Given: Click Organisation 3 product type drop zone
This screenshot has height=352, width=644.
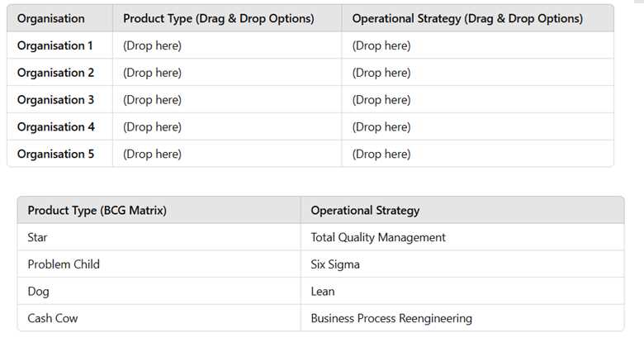Looking at the screenshot, I should point(152,100).
